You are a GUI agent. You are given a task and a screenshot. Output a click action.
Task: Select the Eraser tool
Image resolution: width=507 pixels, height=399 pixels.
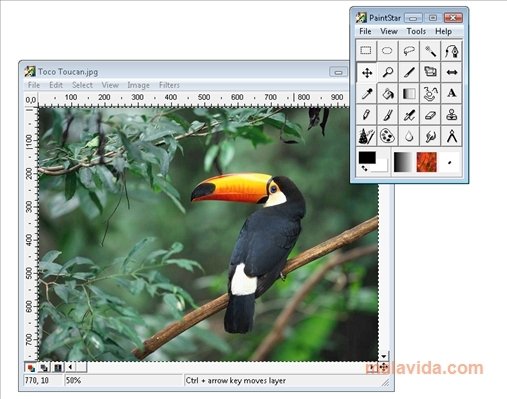[430, 115]
